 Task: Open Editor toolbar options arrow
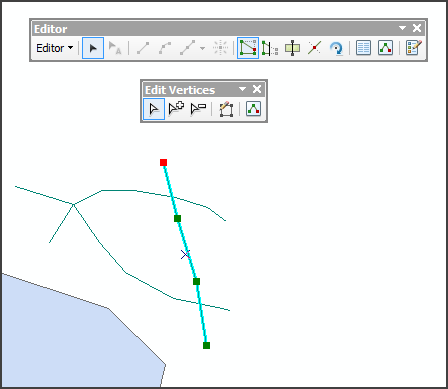coord(402,28)
